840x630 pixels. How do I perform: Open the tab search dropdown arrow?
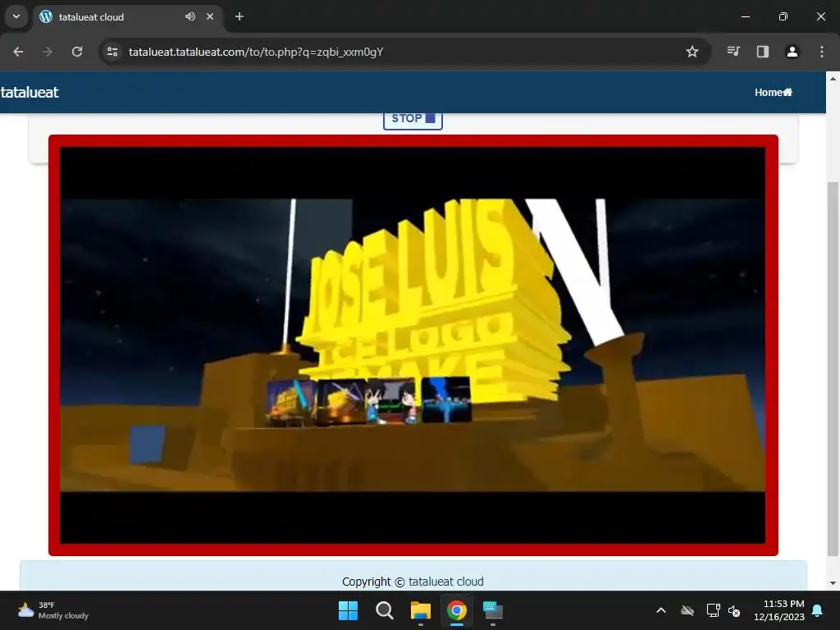pos(16,16)
